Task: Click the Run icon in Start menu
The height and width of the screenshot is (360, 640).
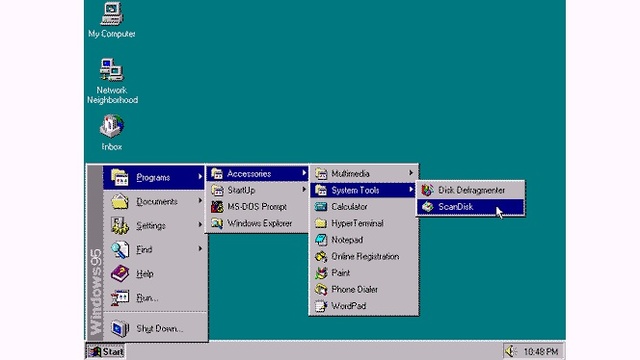Action: click(x=120, y=298)
